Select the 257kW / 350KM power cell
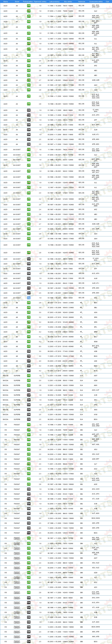 (x=68, y=337)
